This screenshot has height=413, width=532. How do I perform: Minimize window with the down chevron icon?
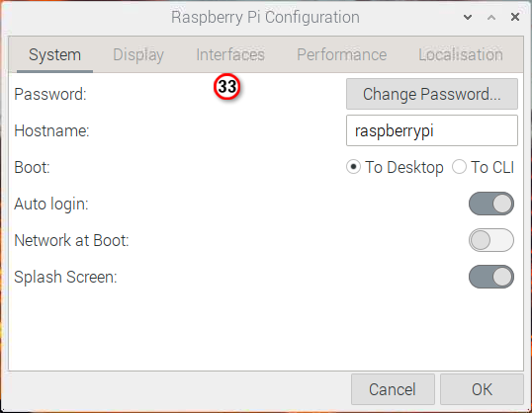point(468,17)
